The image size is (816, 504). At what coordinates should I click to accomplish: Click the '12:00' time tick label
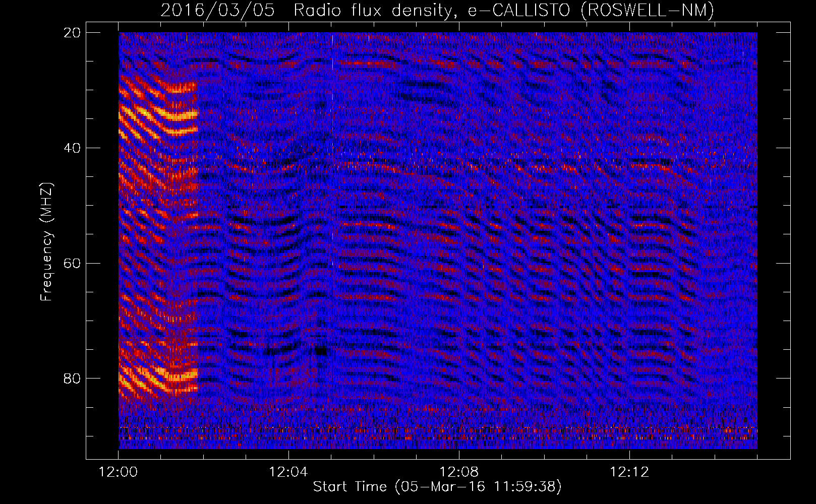point(118,472)
